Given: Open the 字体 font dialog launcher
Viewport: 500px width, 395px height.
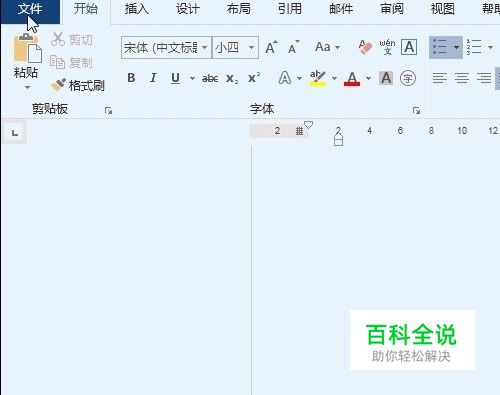Looking at the screenshot, I should [416, 110].
